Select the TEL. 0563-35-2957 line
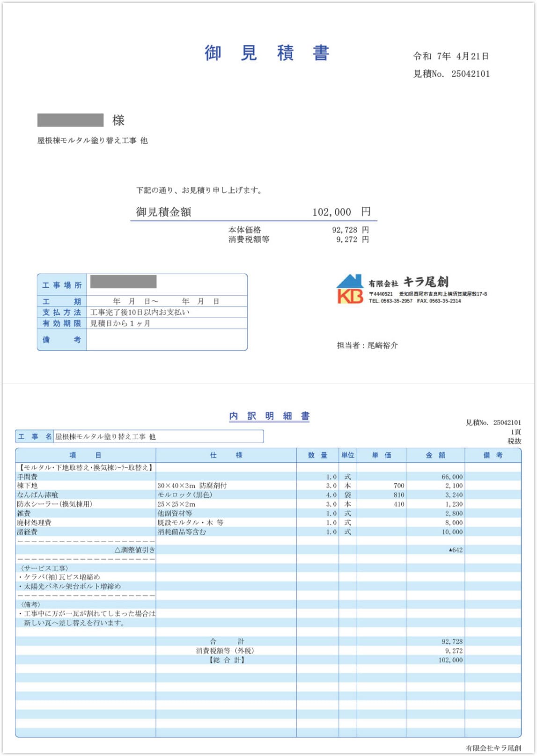The height and width of the screenshot is (756, 537). [391, 301]
